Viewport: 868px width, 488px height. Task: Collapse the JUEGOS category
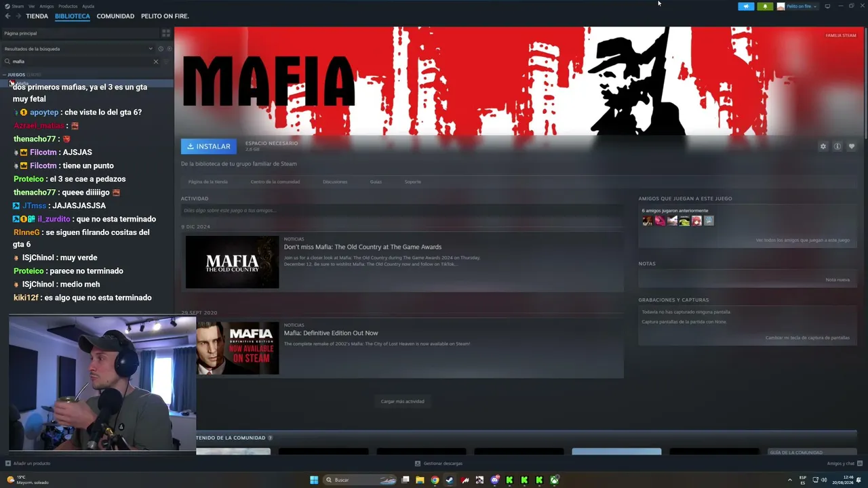click(x=4, y=75)
